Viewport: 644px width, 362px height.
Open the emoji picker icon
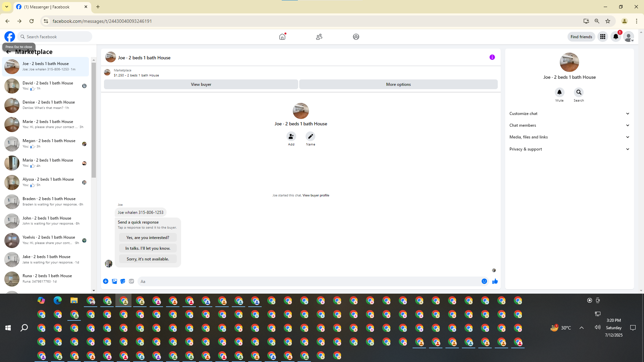tap(484, 282)
